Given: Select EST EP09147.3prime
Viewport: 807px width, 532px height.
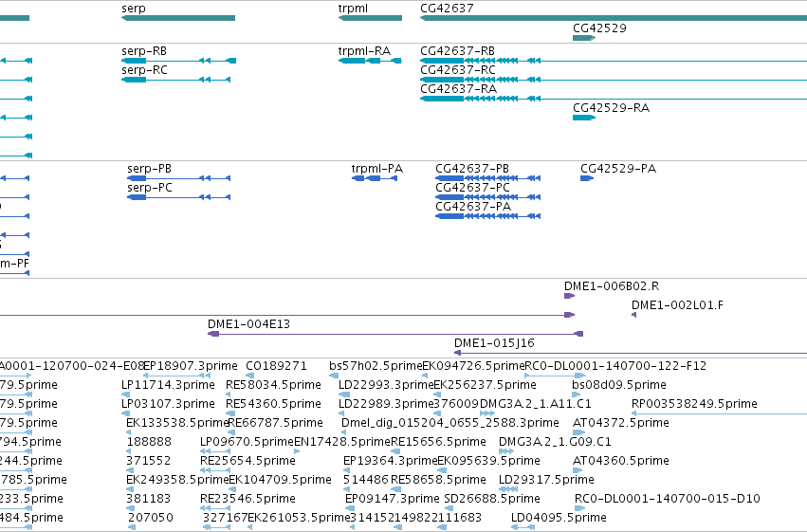Looking at the screenshot, I should click(393, 499).
